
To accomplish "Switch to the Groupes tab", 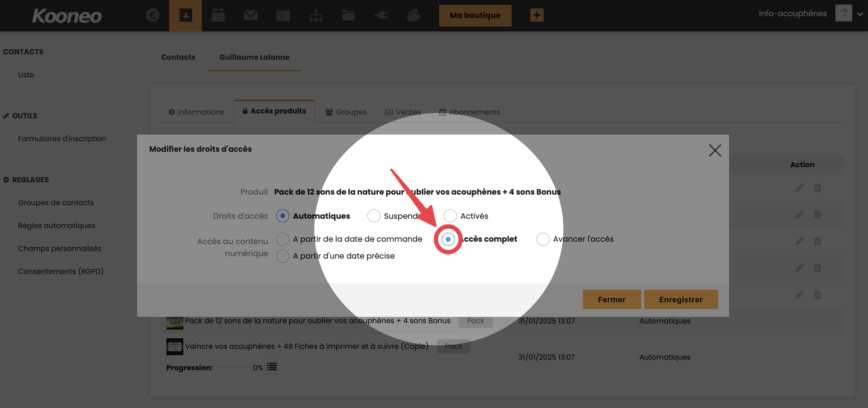I will pyautogui.click(x=346, y=112).
